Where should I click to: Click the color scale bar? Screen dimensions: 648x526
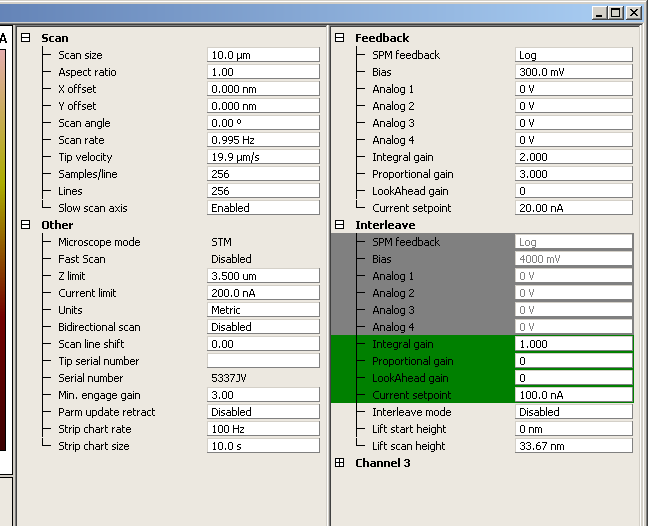(2, 250)
